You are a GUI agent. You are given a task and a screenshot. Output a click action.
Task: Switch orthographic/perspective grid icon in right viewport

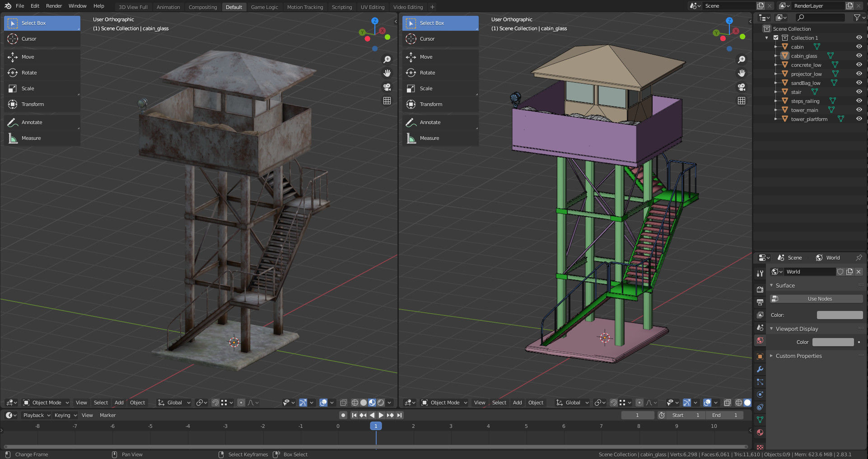pyautogui.click(x=742, y=101)
